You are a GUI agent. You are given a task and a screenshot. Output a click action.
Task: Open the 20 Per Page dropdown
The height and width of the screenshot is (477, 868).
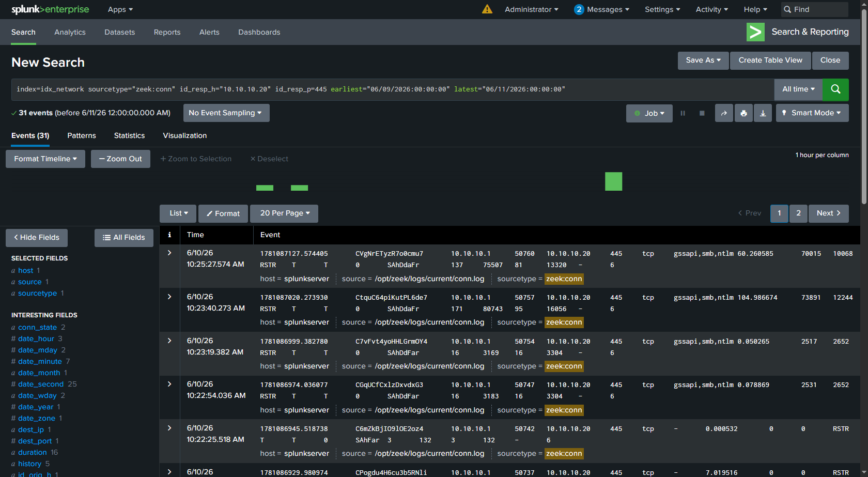click(x=284, y=213)
